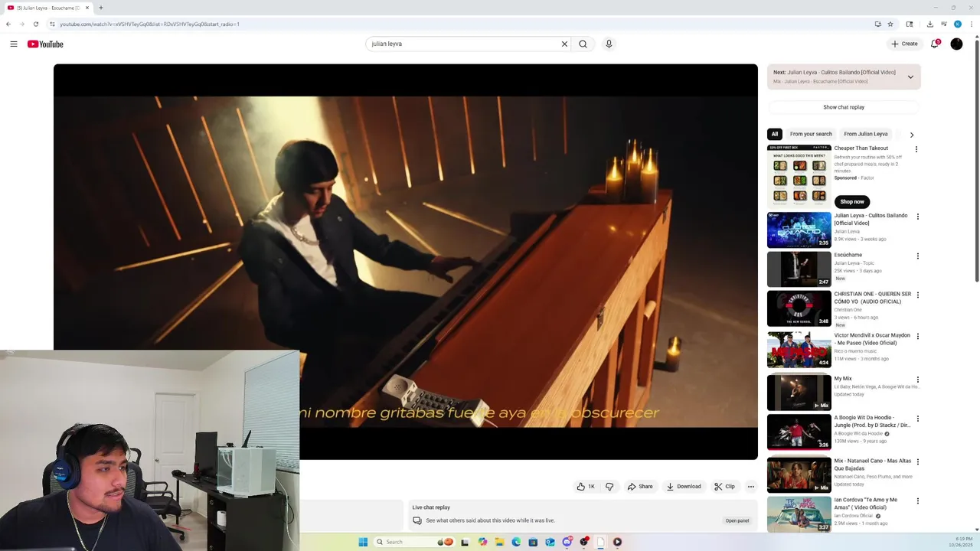The image size is (980, 551).
Task: Select the All filter chip
Action: click(775, 134)
